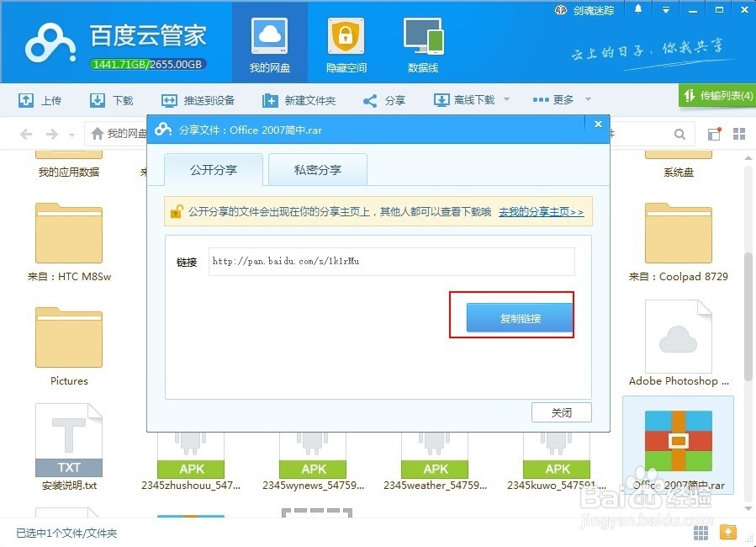Select folder 来自：HTC M8Sw
756x547 pixels.
click(69, 242)
